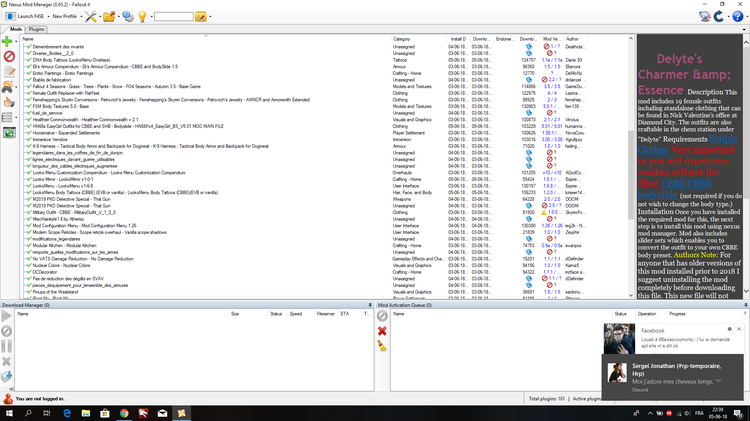Switch to the Plugins tab

(x=36, y=29)
